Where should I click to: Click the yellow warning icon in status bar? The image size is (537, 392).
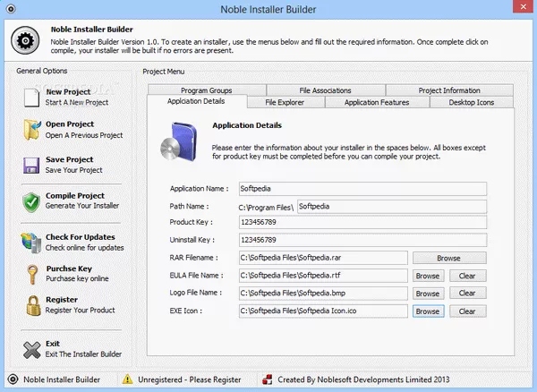(x=127, y=379)
